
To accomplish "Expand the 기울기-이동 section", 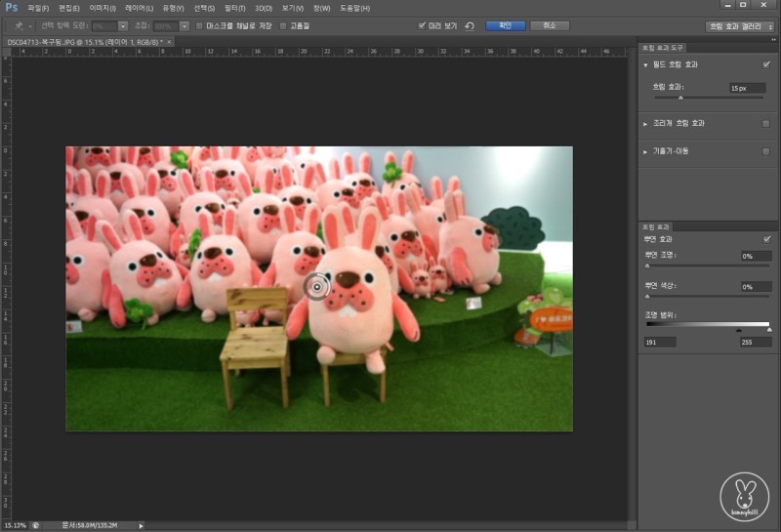I will pos(645,151).
